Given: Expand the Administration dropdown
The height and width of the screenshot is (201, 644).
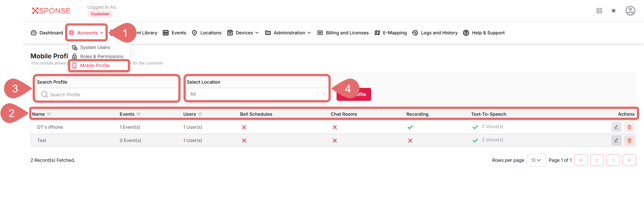Looking at the screenshot, I should click(289, 33).
